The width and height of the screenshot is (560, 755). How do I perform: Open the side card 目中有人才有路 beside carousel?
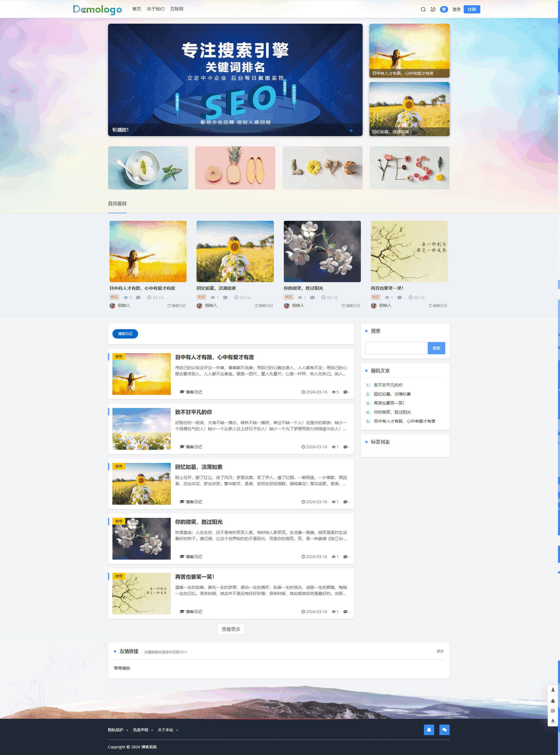click(409, 51)
